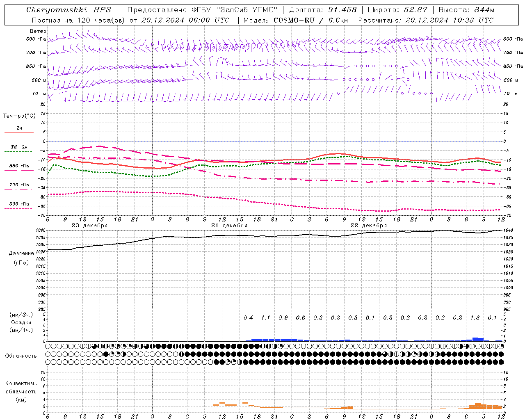The height and width of the screenshot is (420, 525).
Task: Click the pink dash-dot 700 гПа legend line
Action: (x=19, y=189)
